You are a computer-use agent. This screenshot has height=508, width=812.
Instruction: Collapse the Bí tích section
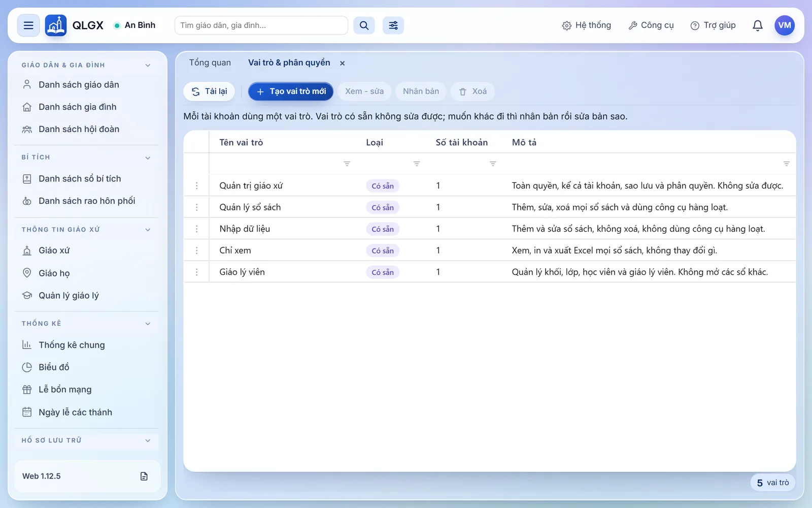point(148,157)
